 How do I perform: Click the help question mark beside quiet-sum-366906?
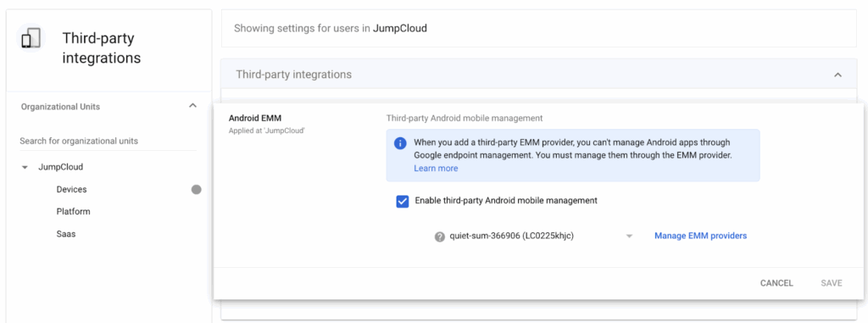(440, 237)
